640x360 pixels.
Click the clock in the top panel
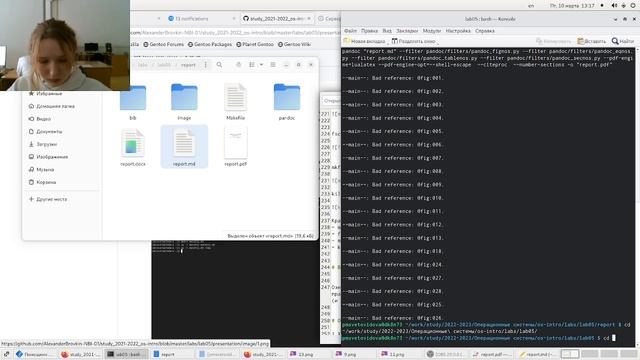point(572,6)
